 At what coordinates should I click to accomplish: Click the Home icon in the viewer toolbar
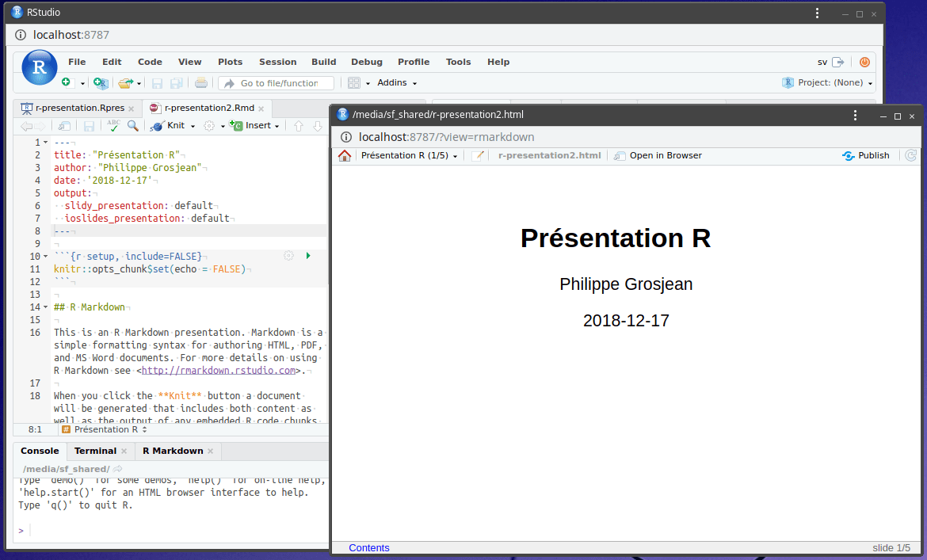click(x=345, y=155)
